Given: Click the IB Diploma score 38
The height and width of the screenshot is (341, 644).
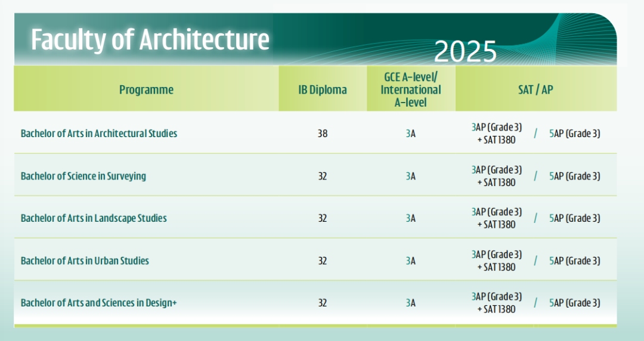Looking at the screenshot, I should [x=323, y=134].
